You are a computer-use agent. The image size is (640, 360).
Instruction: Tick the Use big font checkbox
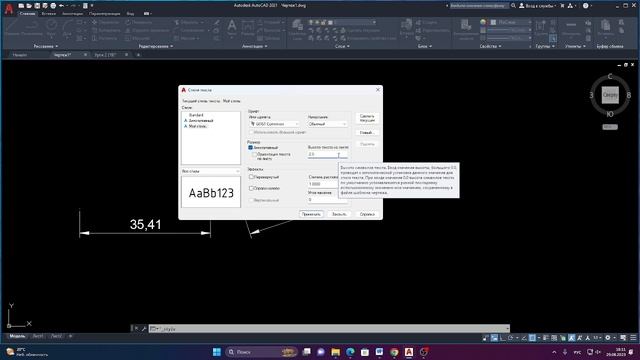[251, 132]
